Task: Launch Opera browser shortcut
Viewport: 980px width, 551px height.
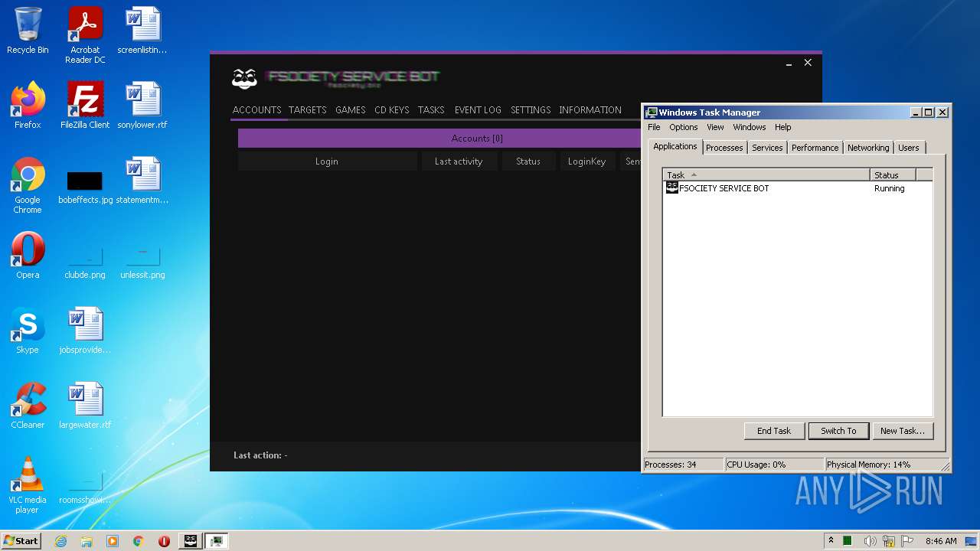Action: [28, 255]
